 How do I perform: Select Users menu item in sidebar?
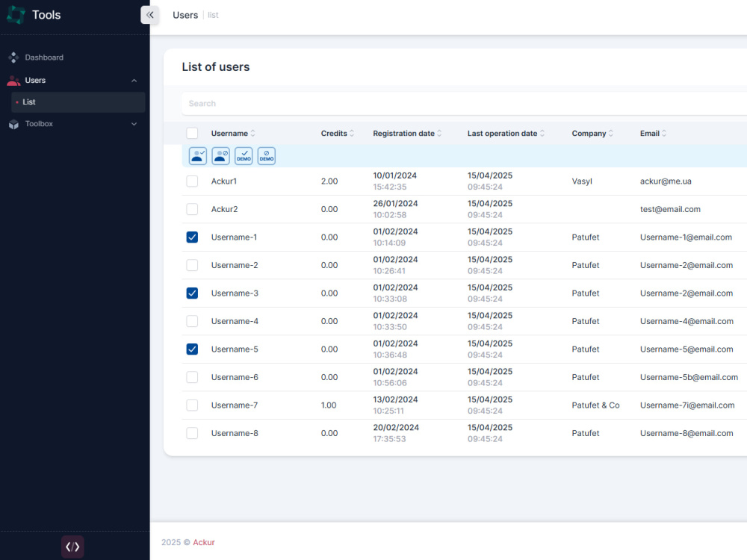click(x=35, y=81)
